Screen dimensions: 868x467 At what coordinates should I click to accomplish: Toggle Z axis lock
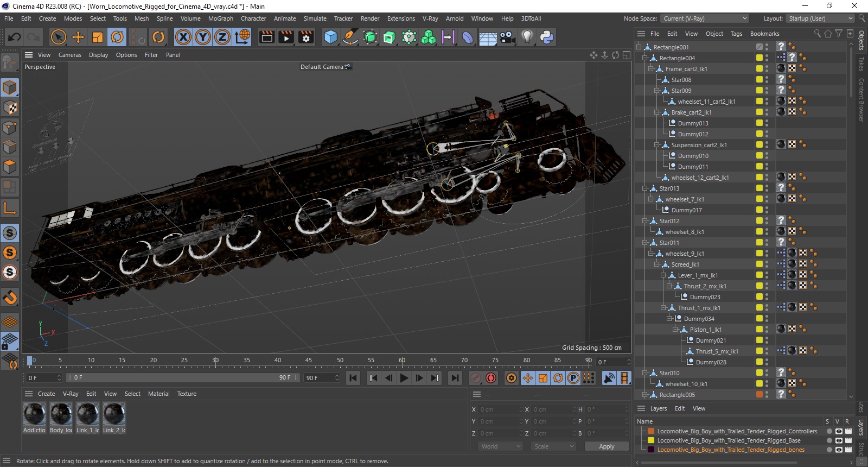[222, 37]
